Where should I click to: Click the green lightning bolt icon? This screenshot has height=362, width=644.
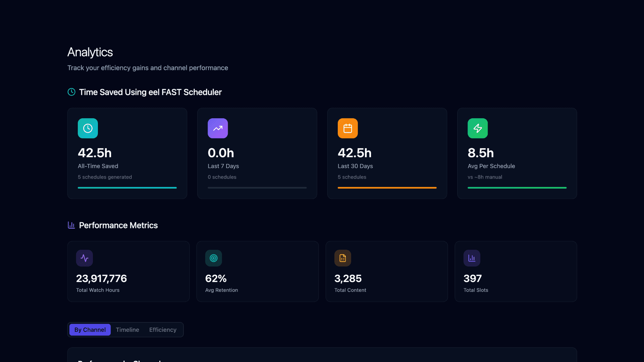tap(478, 128)
